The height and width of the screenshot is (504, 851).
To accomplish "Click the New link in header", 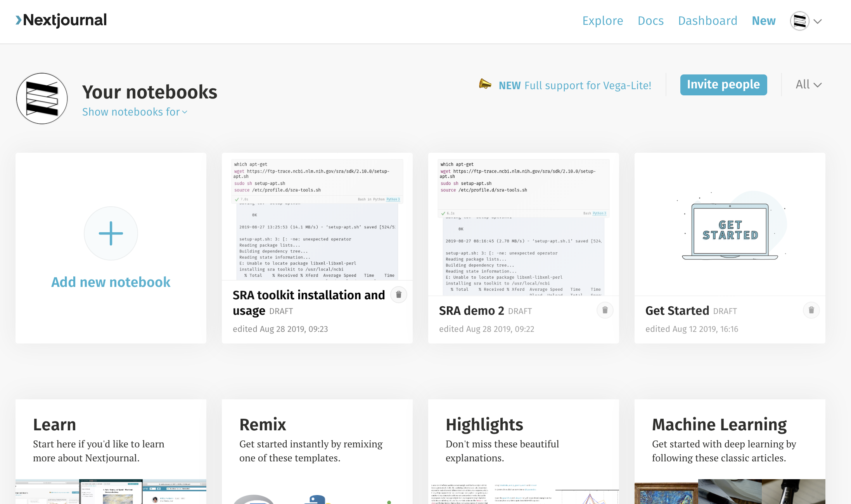I will 763,21.
